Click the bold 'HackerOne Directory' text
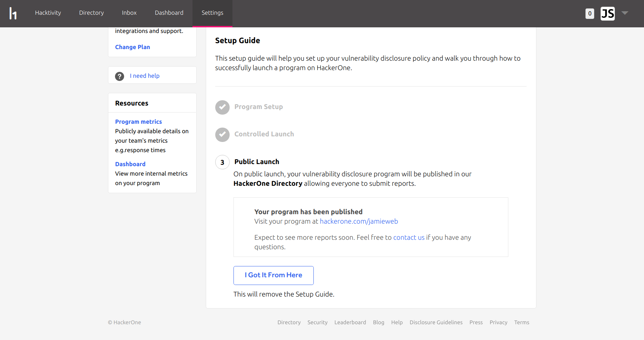 pos(268,183)
